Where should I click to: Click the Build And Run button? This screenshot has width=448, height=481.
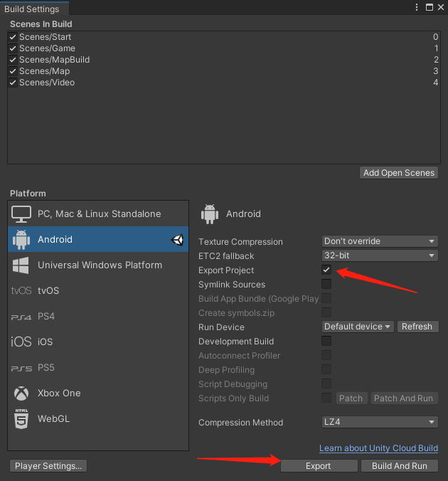click(400, 465)
